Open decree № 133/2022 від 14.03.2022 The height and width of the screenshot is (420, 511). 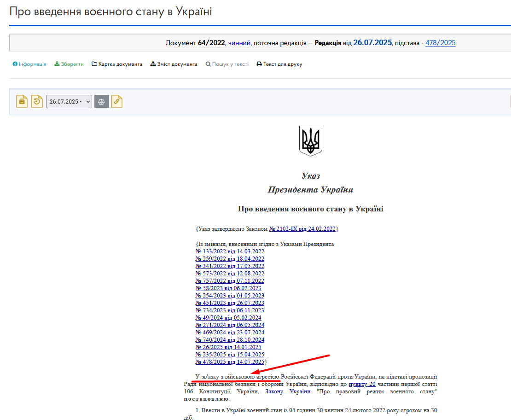click(x=230, y=251)
